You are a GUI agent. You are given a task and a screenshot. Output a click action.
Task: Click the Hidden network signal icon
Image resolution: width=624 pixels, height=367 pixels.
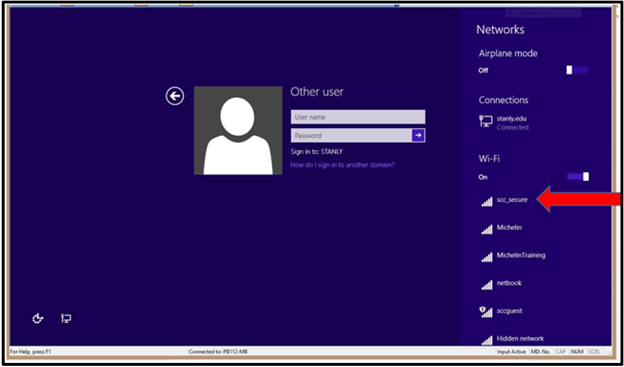[487, 340]
